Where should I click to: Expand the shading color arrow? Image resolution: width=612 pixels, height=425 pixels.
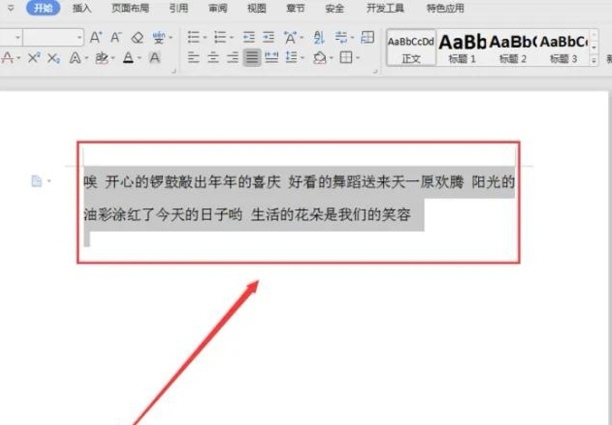pos(331,59)
